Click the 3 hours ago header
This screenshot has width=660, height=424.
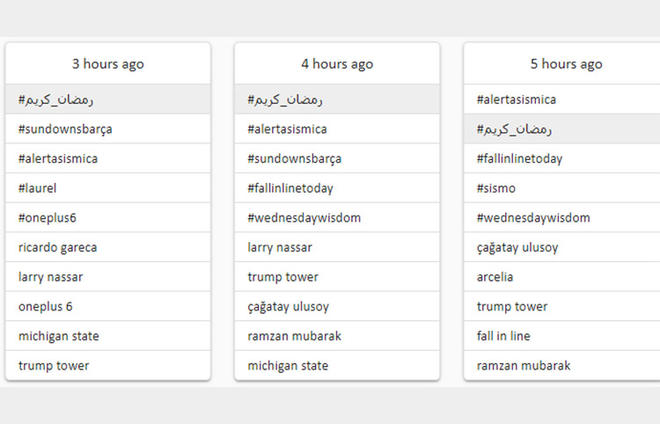[108, 64]
